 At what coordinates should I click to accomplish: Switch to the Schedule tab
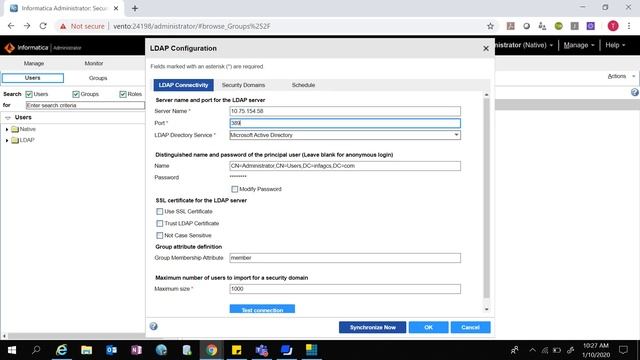pos(303,85)
